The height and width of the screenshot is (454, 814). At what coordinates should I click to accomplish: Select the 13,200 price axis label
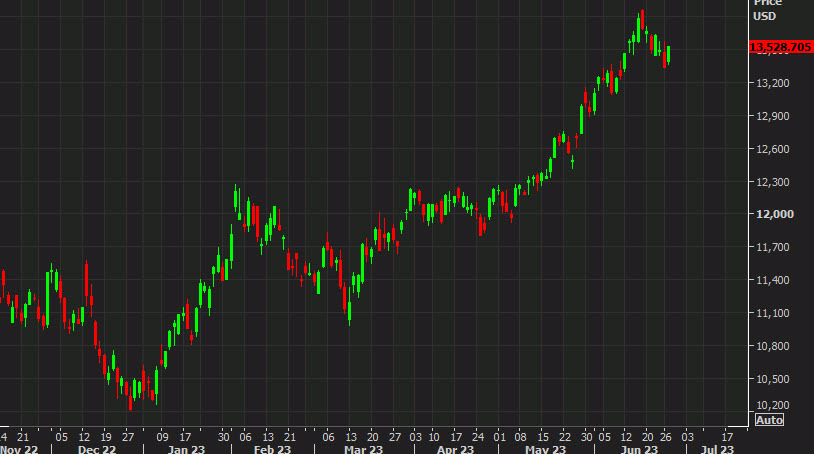[772, 83]
